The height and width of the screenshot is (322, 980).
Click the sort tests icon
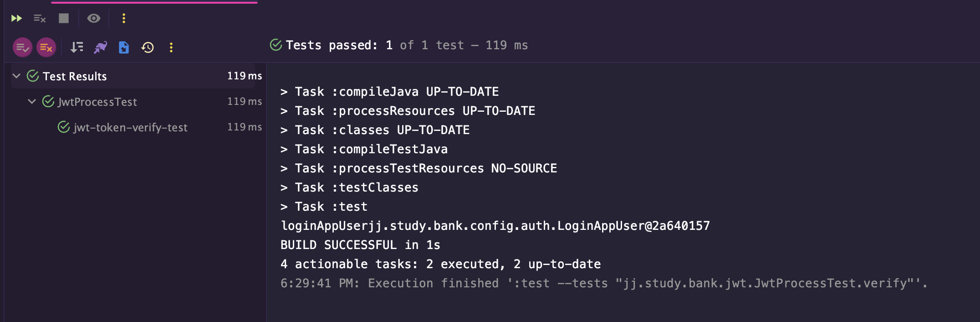77,47
